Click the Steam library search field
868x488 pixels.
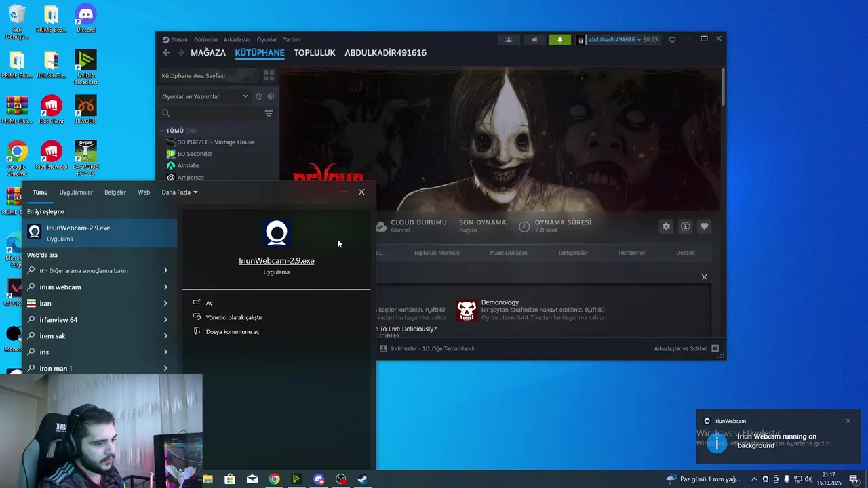(x=210, y=113)
